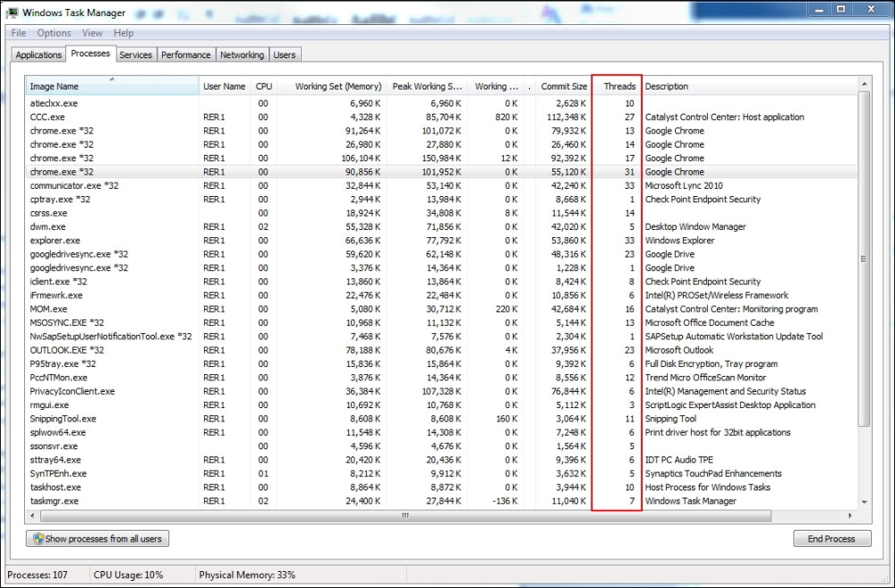Sort by Commit Size column header

563,86
